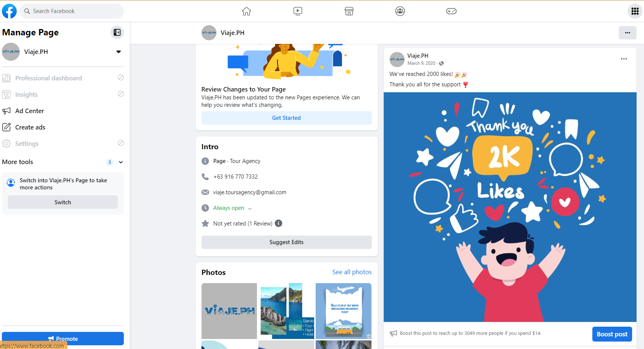This screenshot has height=349, width=644.
Task: Click the Settings gear icon
Action: (x=6, y=144)
